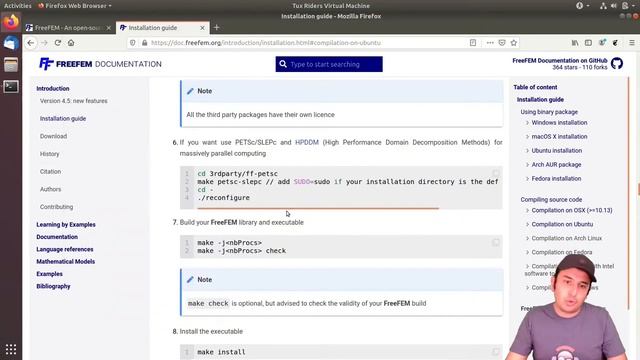Jump to Ubuntu installation entry
Image resolution: width=640 pixels, height=360 pixels.
coord(557,151)
